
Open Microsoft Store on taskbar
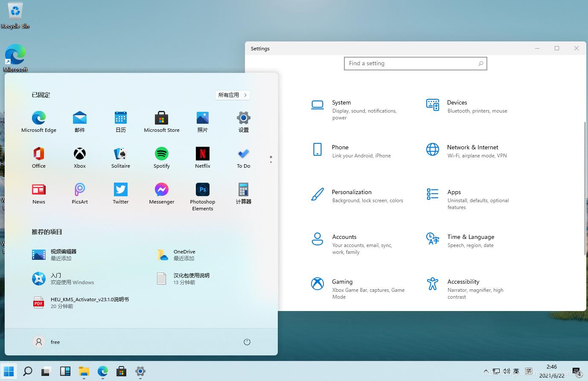(122, 371)
